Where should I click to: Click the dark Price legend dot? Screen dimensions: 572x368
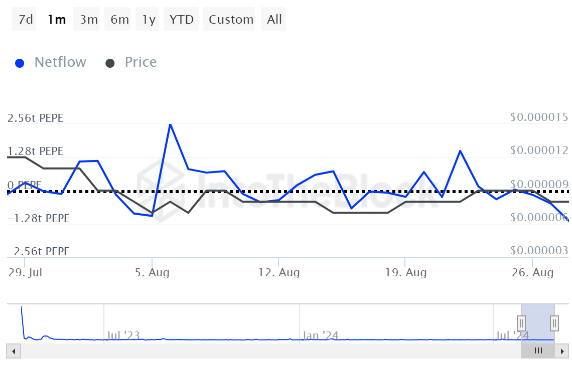click(110, 63)
